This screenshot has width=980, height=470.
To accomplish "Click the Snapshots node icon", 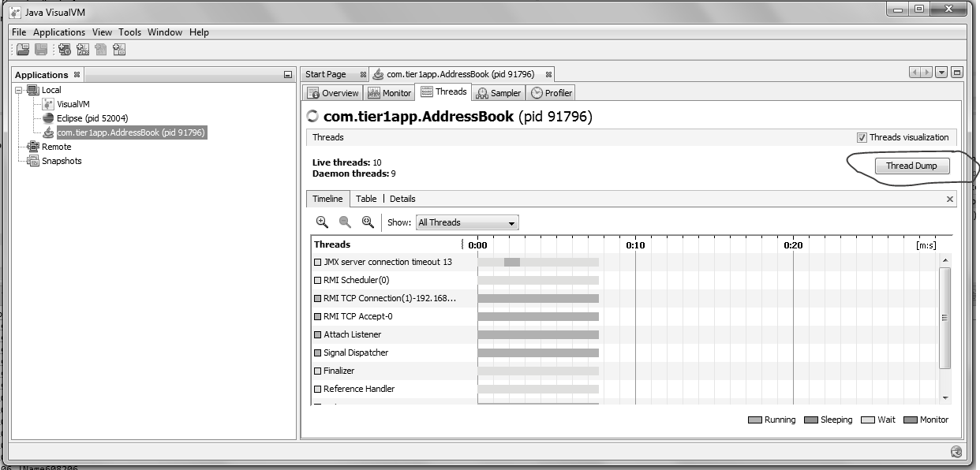I will pos(32,161).
